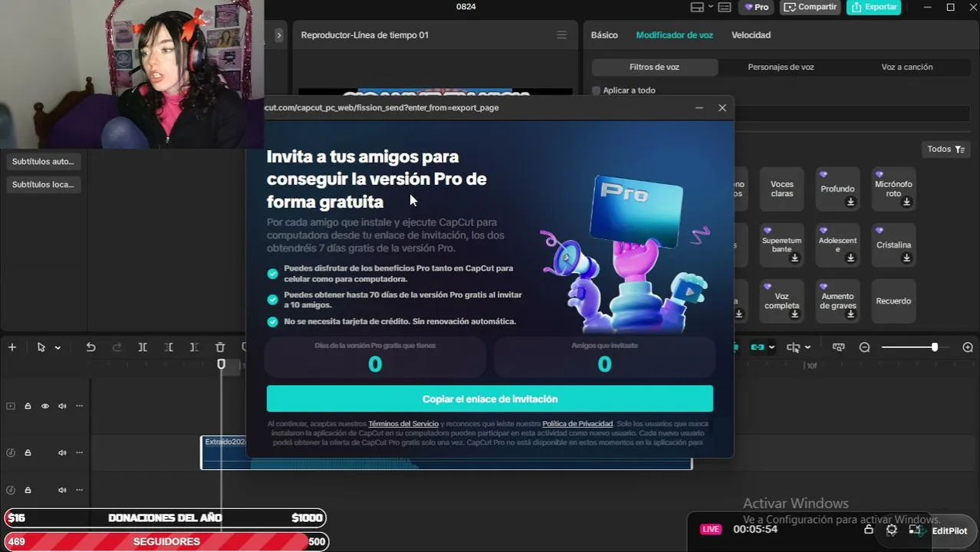Screen dimensions: 980x552
Task: Switch to the Básico tab
Action: [604, 35]
